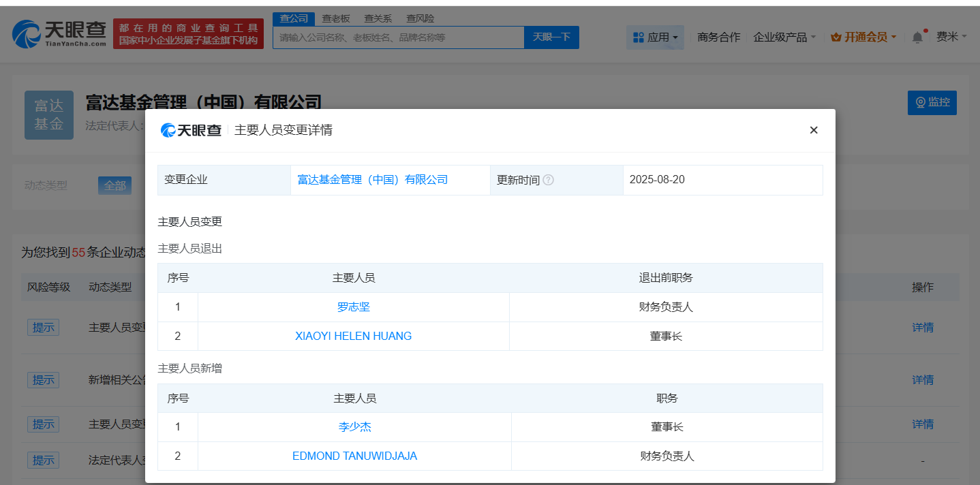Select the 全部 filter option
The image size is (980, 485).
[x=114, y=185]
